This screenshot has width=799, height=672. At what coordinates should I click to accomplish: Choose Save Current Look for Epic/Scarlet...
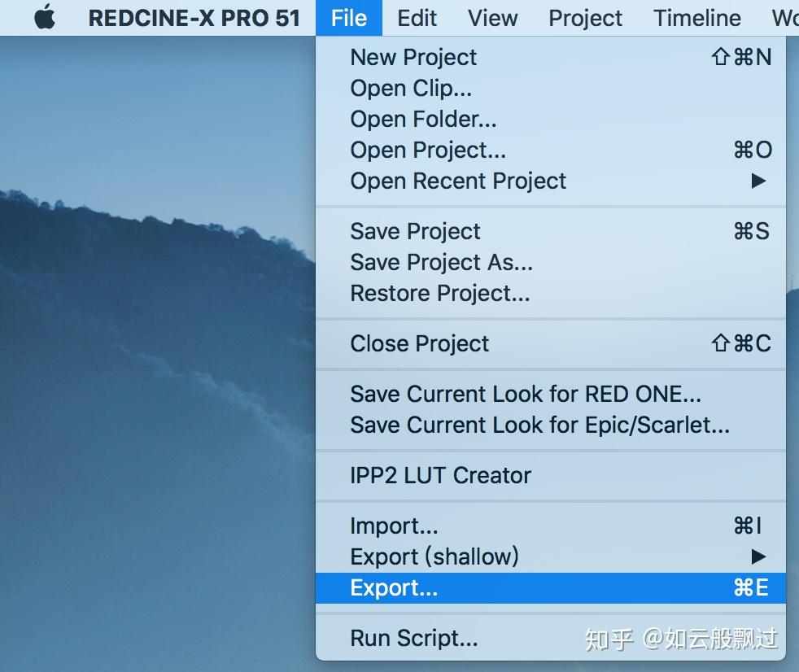pos(539,425)
